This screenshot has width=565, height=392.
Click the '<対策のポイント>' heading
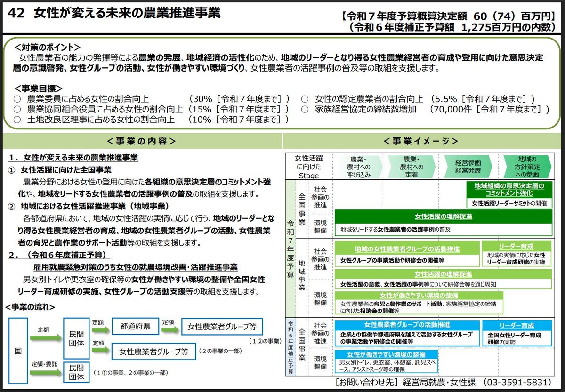(47, 48)
